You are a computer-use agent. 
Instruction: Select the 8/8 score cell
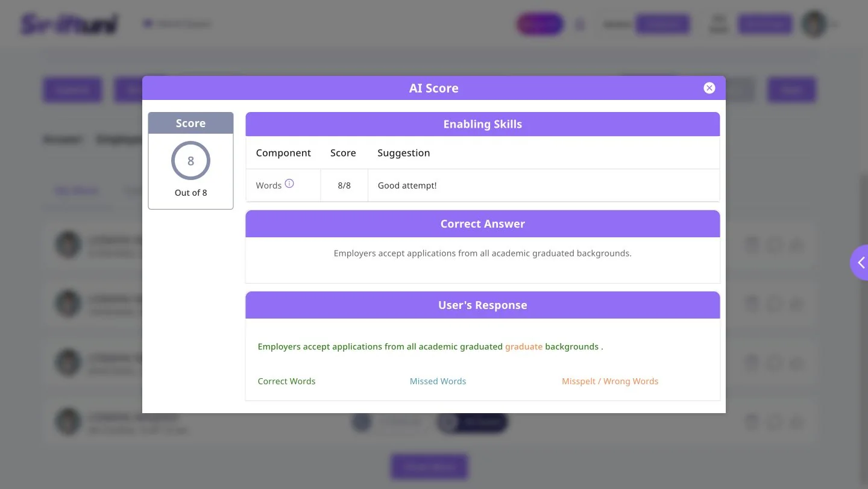pos(344,185)
